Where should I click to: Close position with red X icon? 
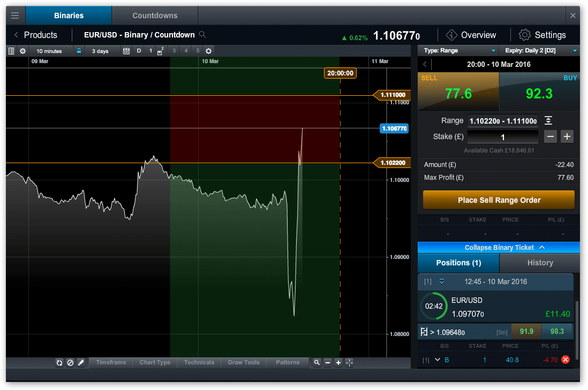tap(566, 360)
